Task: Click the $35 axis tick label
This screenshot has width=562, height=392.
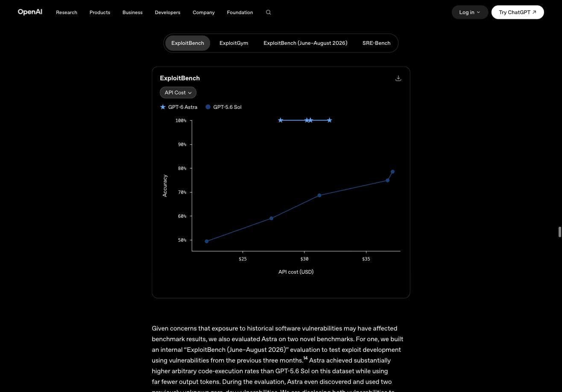Action: 366,259
